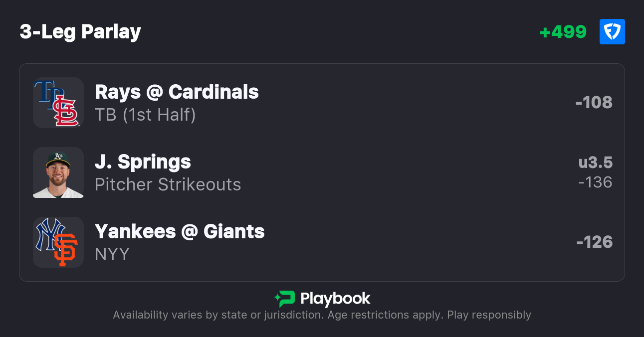Click the -126 odds for Yankees leg
Image resolution: width=644 pixels, height=337 pixels.
coord(594,242)
